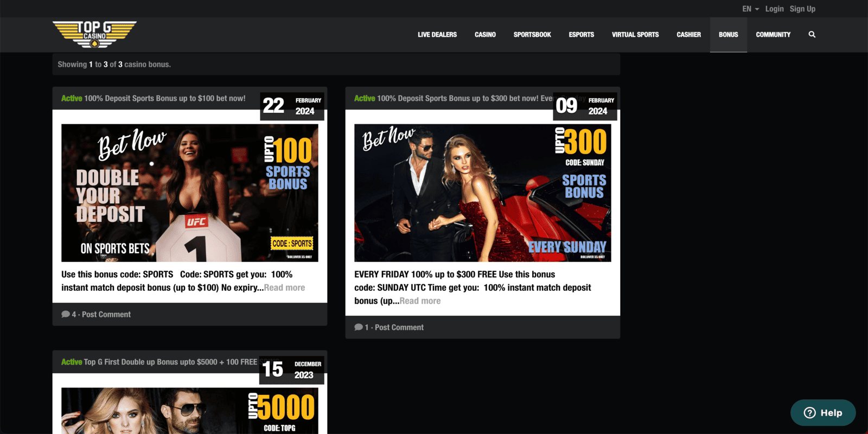The height and width of the screenshot is (434, 868).
Task: Click comment bubble icon on $300 bonus
Action: [x=359, y=327]
